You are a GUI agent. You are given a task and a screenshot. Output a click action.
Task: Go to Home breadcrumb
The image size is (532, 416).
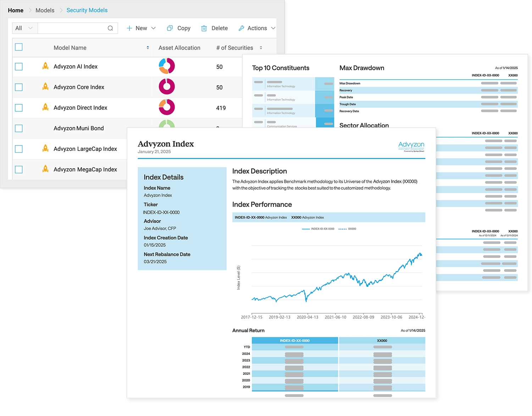[x=16, y=10]
